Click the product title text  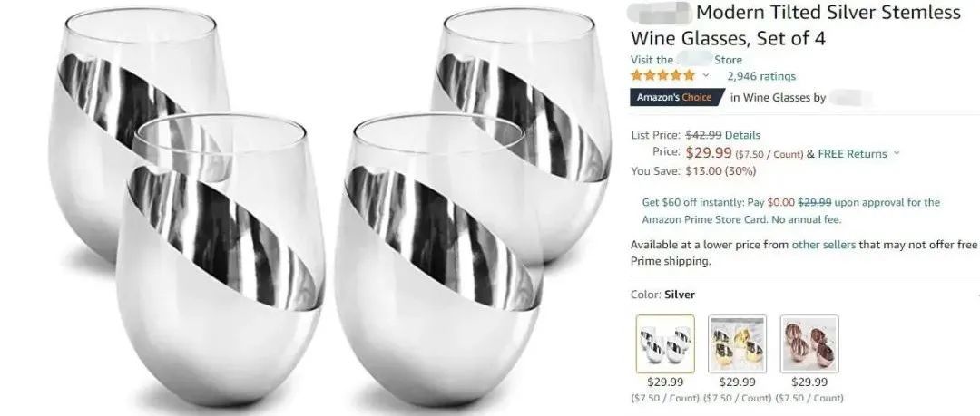click(796, 25)
